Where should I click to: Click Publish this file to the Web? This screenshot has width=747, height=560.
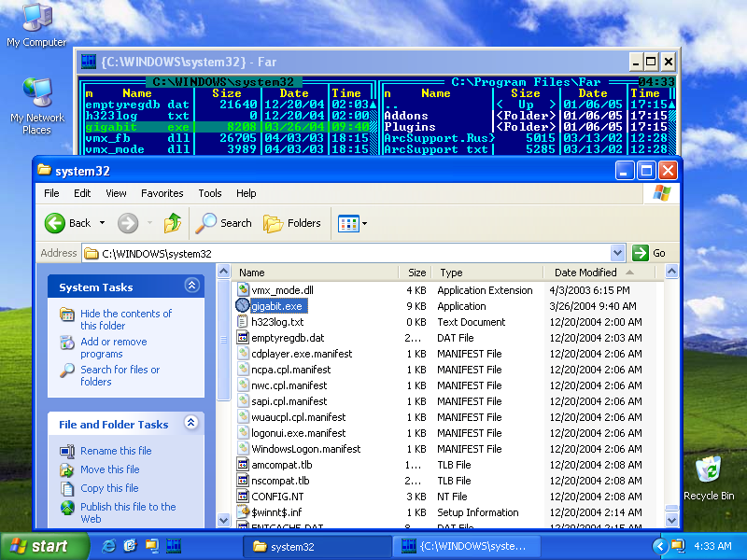[x=128, y=512]
